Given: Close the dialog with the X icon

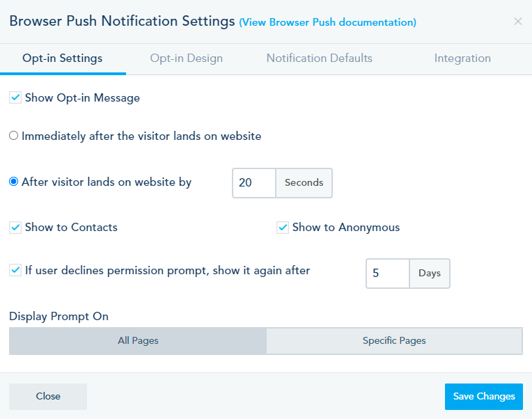Looking at the screenshot, I should tap(518, 22).
